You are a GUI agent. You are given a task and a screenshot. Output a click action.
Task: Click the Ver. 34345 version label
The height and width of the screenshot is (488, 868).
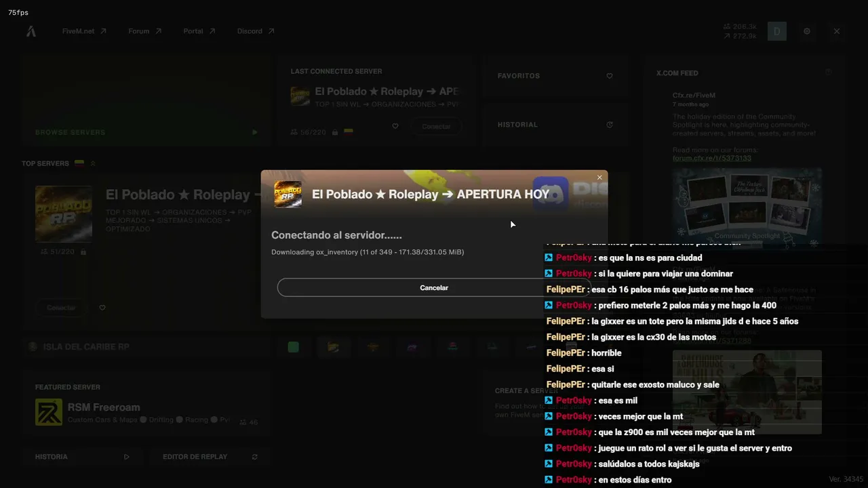[846, 480]
